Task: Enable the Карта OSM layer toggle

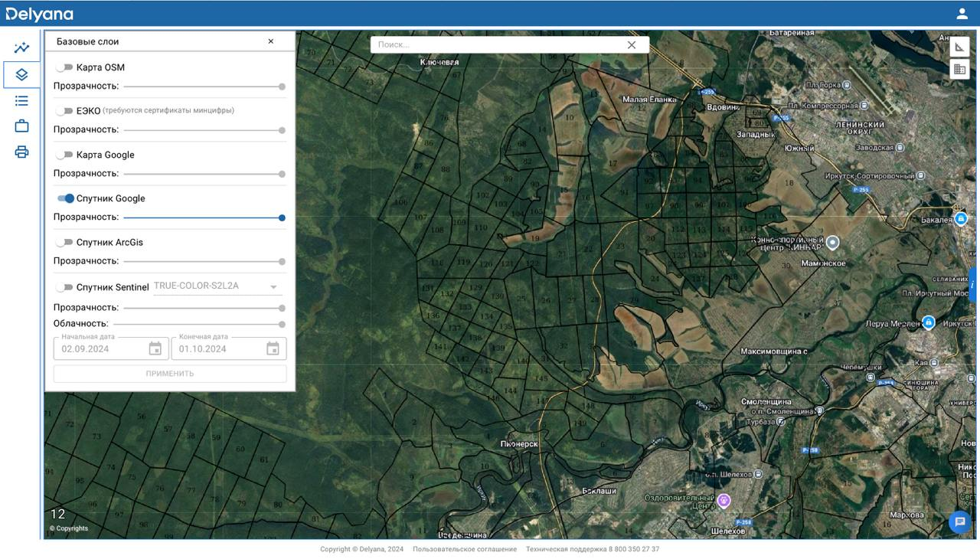Action: 64,67
